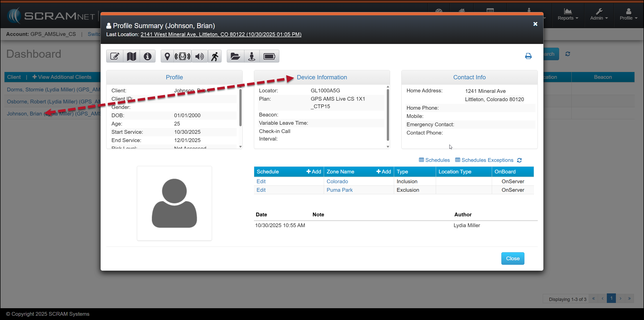Click the location pin icon
644x320 pixels.
(x=167, y=56)
